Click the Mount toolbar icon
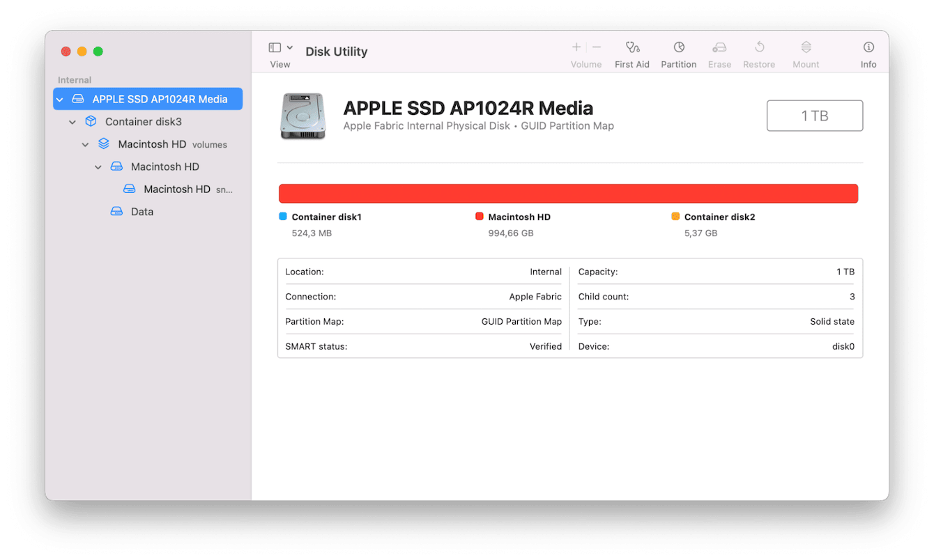This screenshot has width=934, height=560. tap(806, 52)
